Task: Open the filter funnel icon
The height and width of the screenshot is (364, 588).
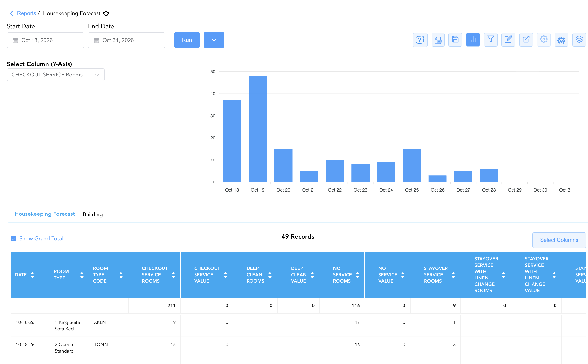Action: pyautogui.click(x=490, y=40)
